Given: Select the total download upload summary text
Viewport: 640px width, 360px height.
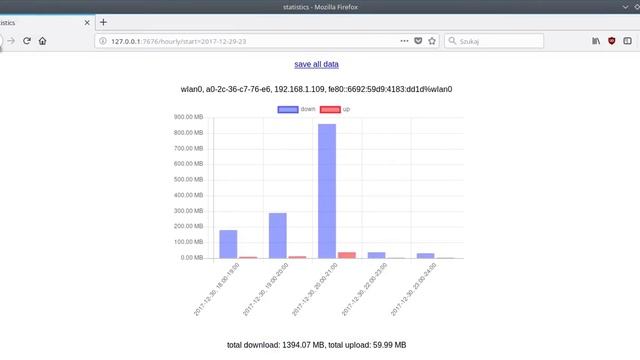Looking at the screenshot, I should click(316, 345).
